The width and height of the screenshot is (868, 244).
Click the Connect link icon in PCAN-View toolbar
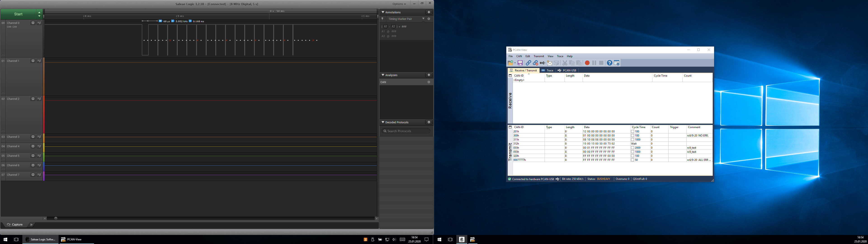pos(528,63)
